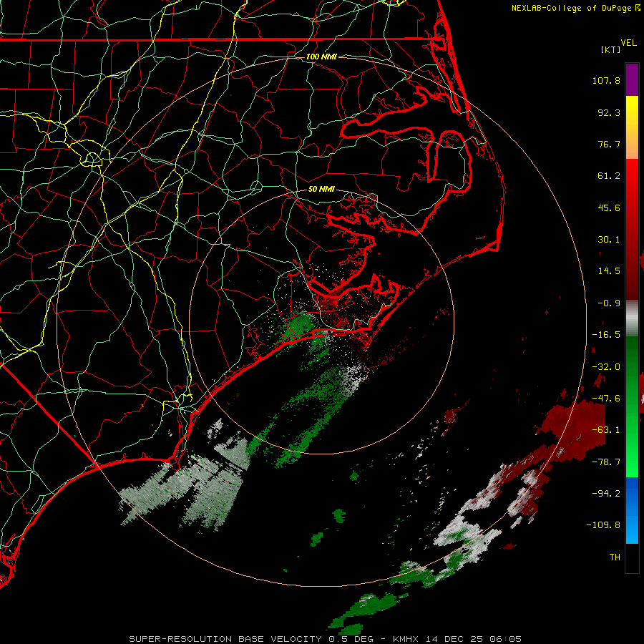Image resolution: width=644 pixels, height=644 pixels.
Task: Select the -32.0 velocity scale value
Action: pos(606,367)
